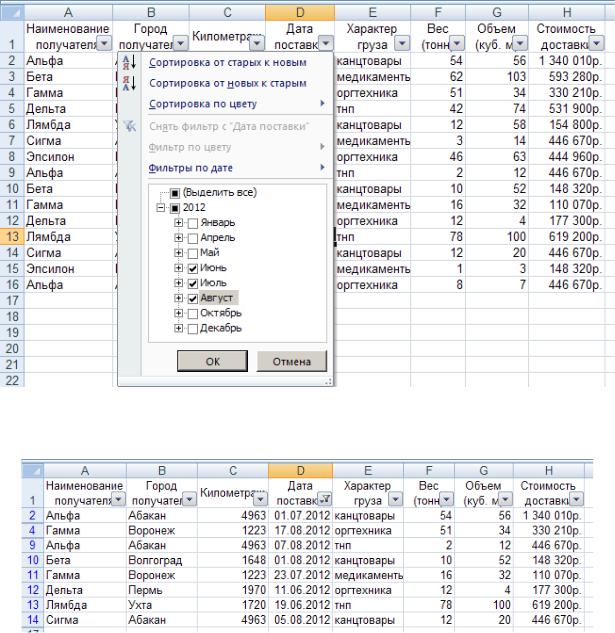Open Характер груза filter dropdown in lower sheet
The width and height of the screenshot is (615, 633).
point(395,499)
